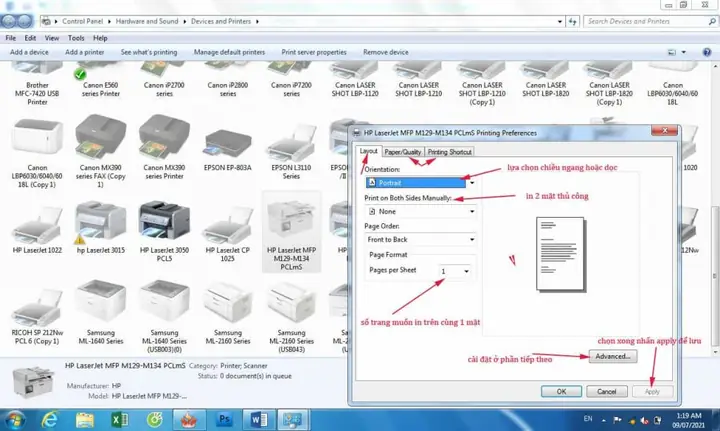Open the change view options dropdown arrow

click(x=683, y=52)
